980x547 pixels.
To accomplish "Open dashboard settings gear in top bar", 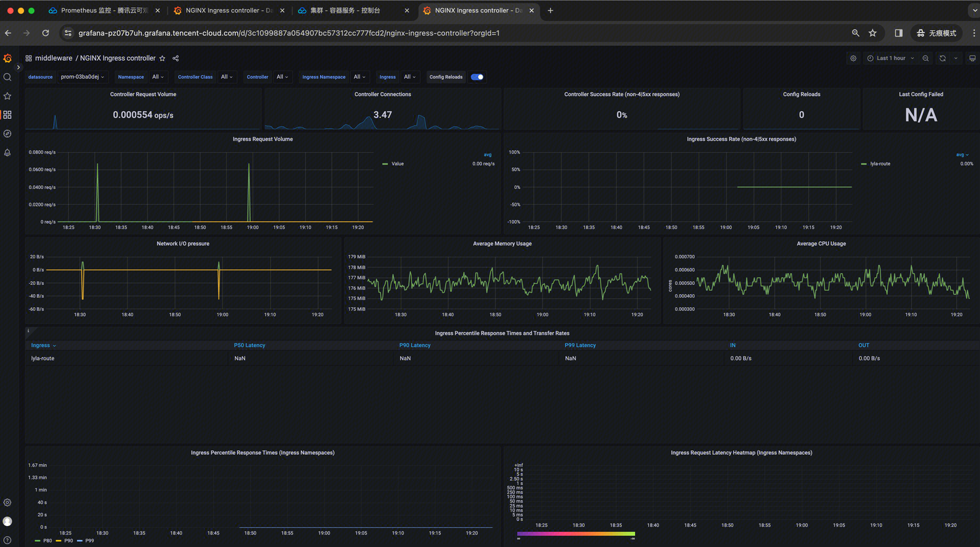I will 853,58.
